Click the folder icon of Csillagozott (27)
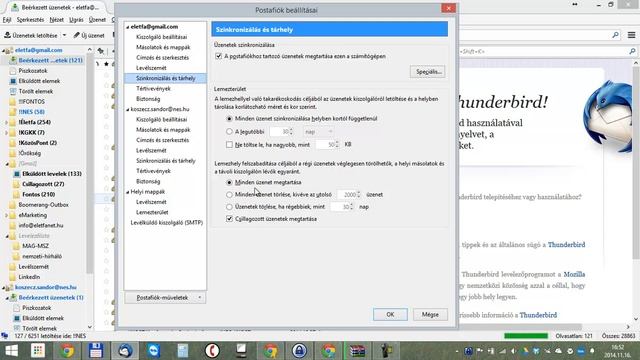This screenshot has height=360, width=640. click(x=17, y=184)
